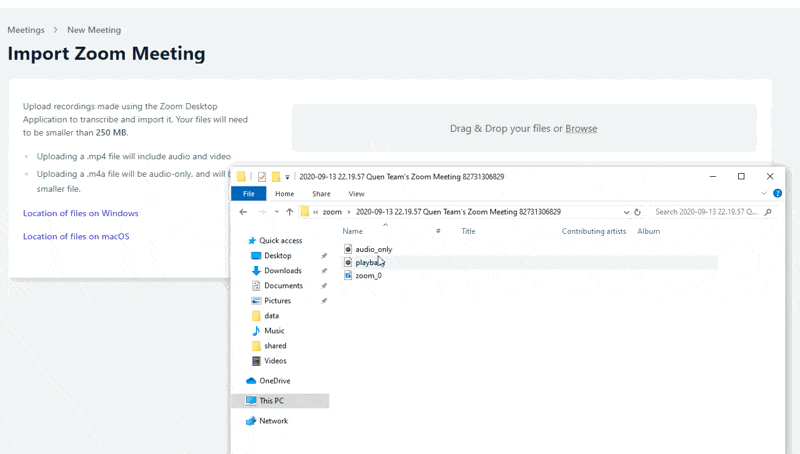Click the Browse link in the upload area
Viewport: 800px width, 454px height.
[x=581, y=129]
